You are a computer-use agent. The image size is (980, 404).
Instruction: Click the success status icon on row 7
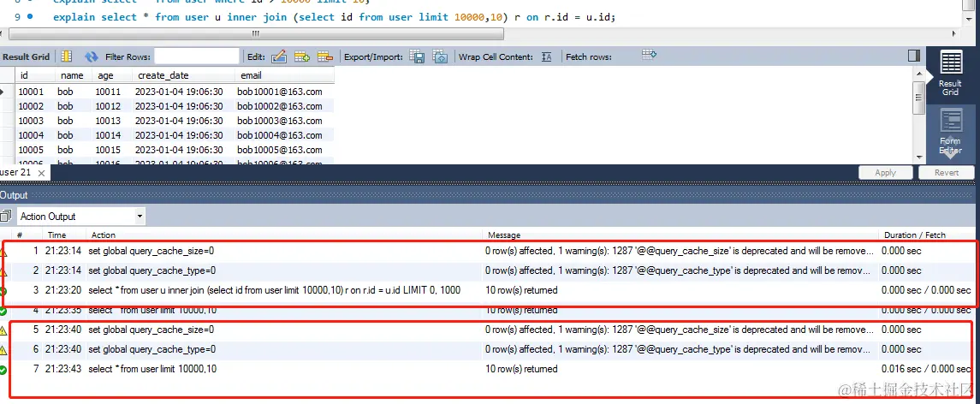coord(3,370)
